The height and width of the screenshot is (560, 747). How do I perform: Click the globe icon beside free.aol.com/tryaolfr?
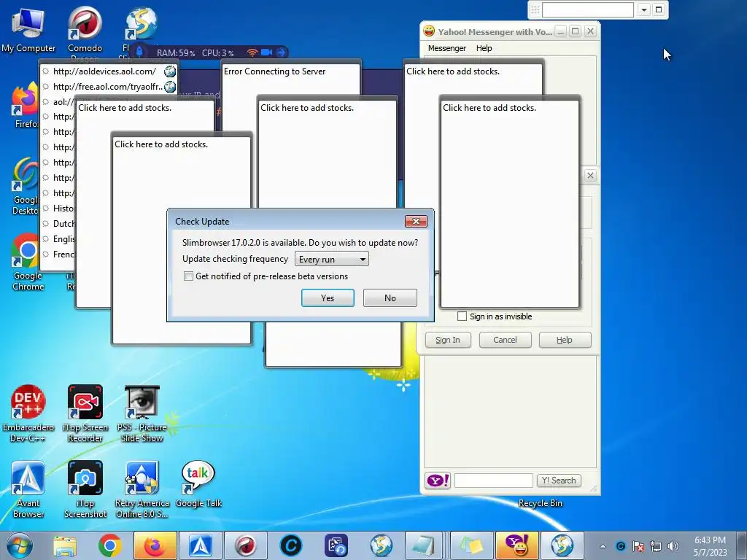[x=170, y=87]
